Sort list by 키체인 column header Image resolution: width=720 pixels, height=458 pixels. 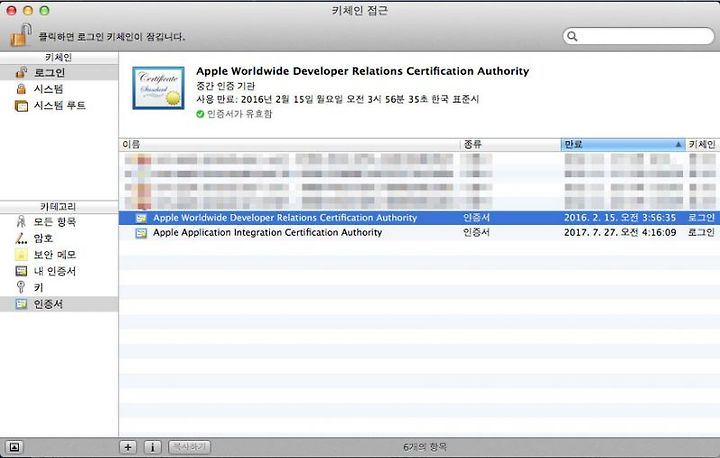pyautogui.click(x=703, y=144)
